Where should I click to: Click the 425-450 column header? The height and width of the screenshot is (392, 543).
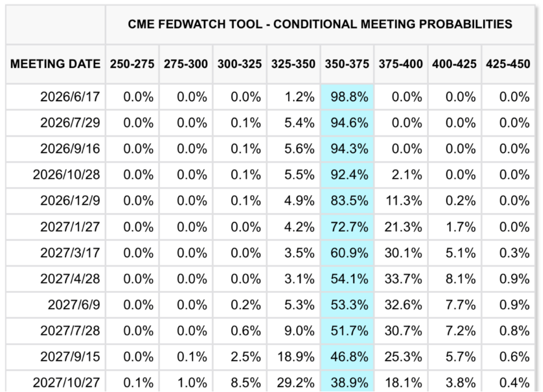pyautogui.click(x=508, y=64)
